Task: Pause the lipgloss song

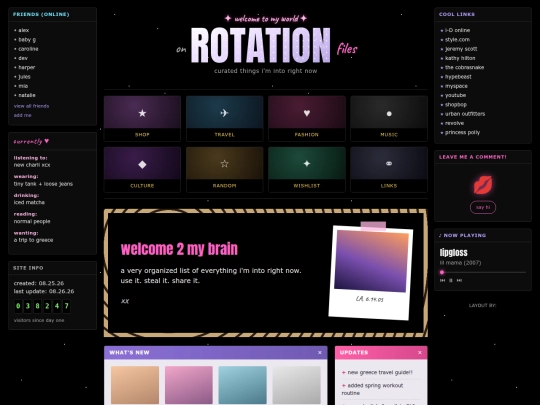Action: pos(451,280)
